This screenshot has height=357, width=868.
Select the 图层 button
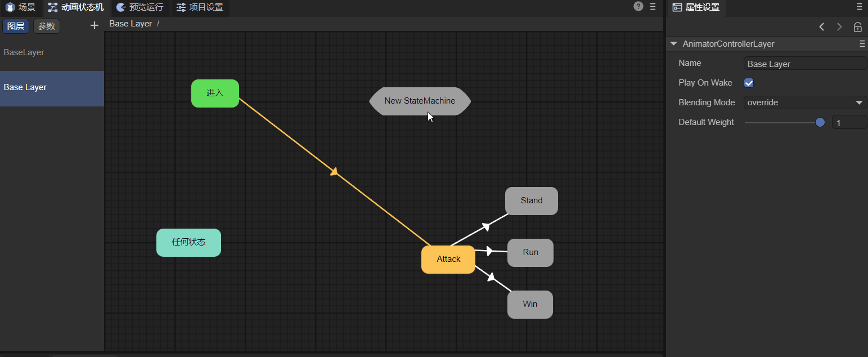coord(16,26)
